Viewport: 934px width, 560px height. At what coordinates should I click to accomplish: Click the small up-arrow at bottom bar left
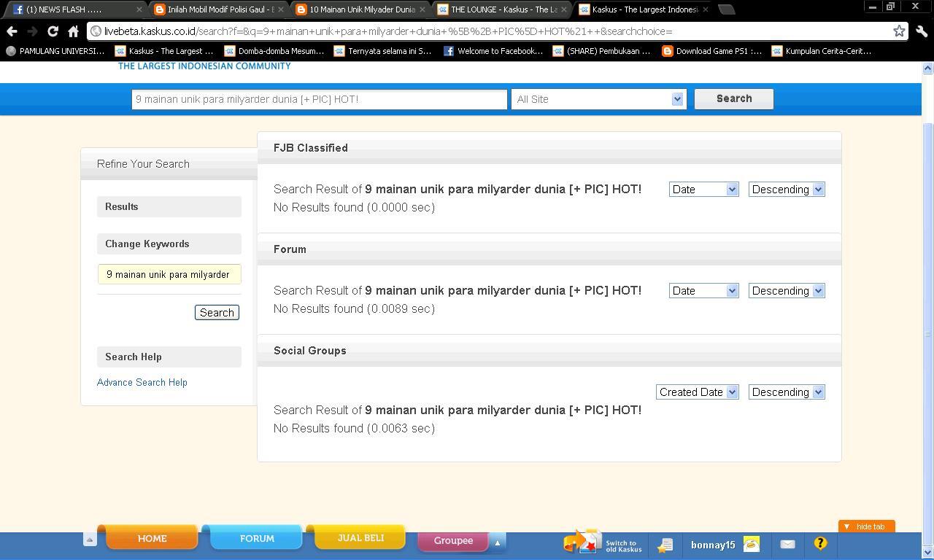point(90,540)
